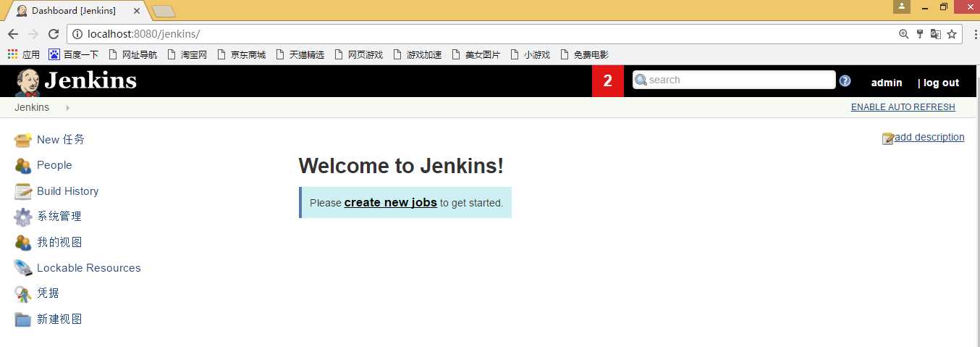Click the site info icon before URL
This screenshot has width=980, height=347.
coord(77,34)
